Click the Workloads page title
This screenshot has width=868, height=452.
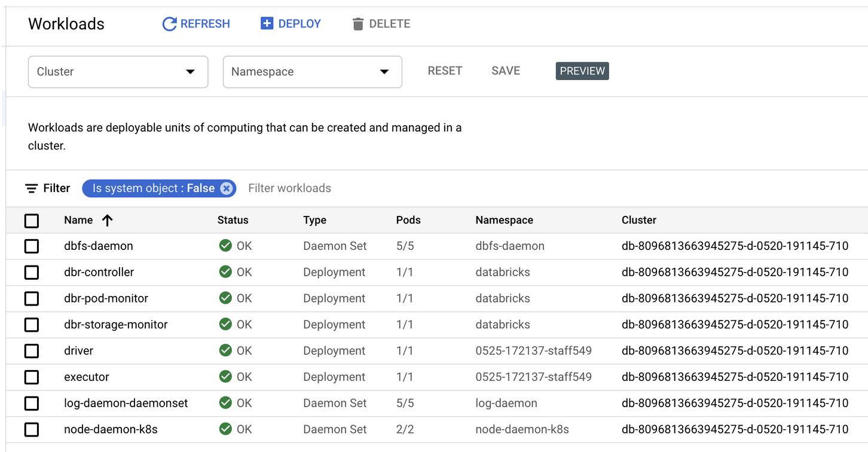point(66,24)
